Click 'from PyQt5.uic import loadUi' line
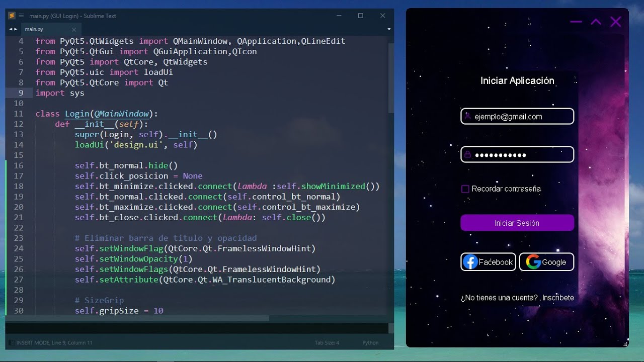Viewport: 644px width, 362px height. [104, 72]
